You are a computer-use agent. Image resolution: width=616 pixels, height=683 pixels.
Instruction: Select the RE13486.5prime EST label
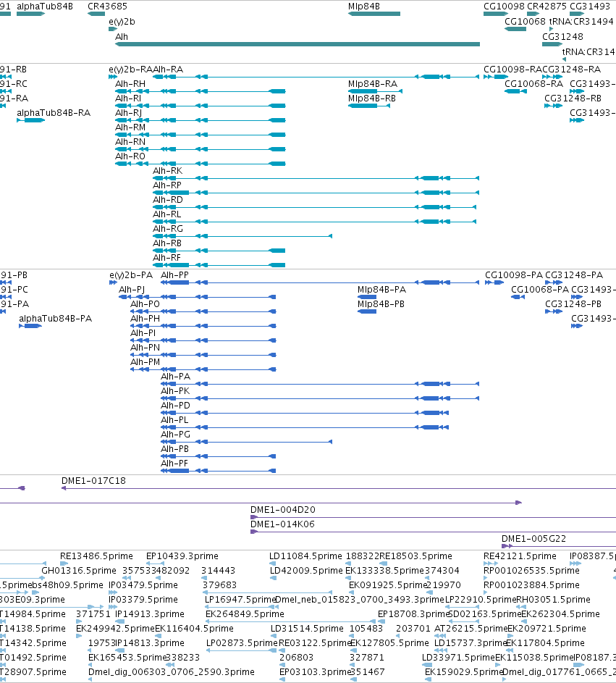point(97,556)
